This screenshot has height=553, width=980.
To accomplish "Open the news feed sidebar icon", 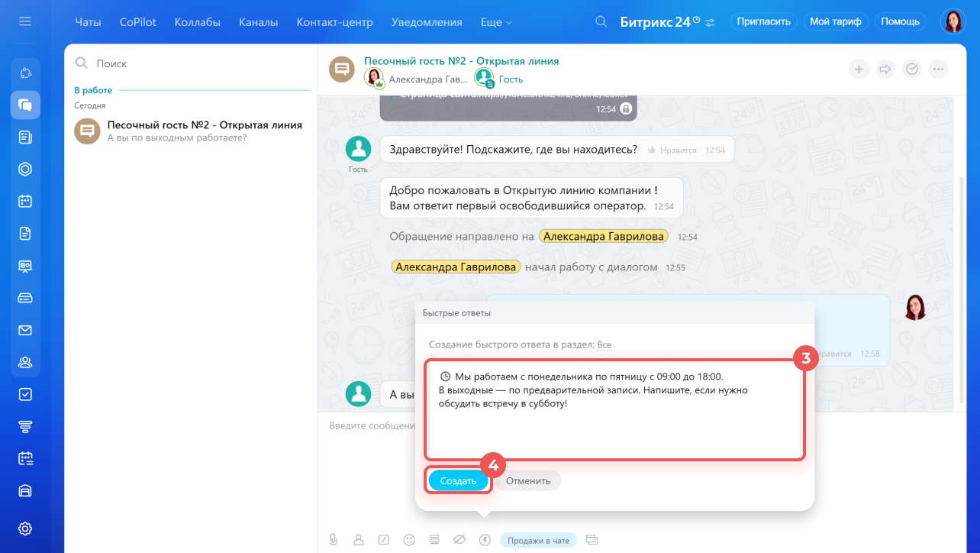I will pyautogui.click(x=25, y=137).
